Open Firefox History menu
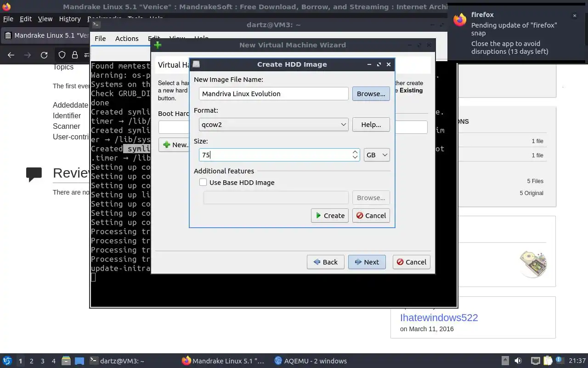The width and height of the screenshot is (588, 368). tap(70, 19)
